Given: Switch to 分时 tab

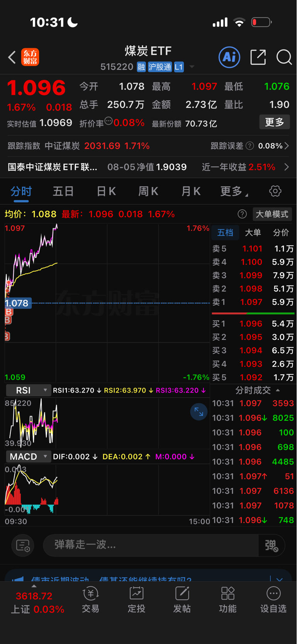Looking at the screenshot, I should [x=21, y=191].
